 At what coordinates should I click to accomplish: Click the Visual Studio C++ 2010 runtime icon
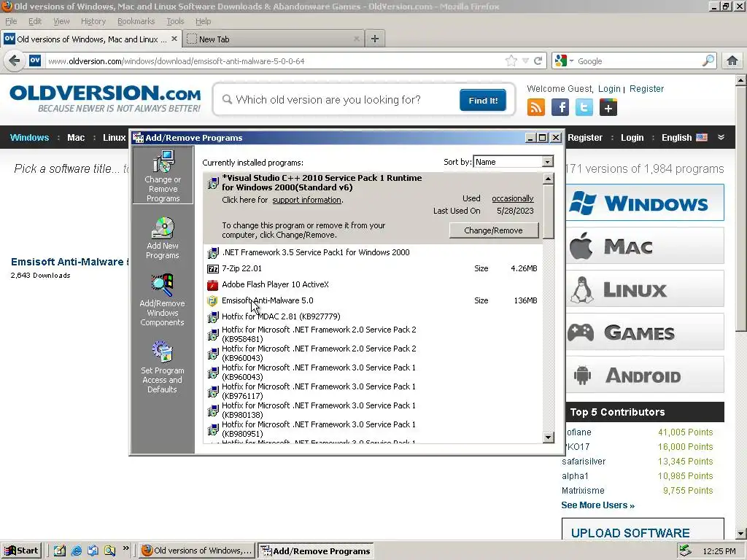click(212, 183)
